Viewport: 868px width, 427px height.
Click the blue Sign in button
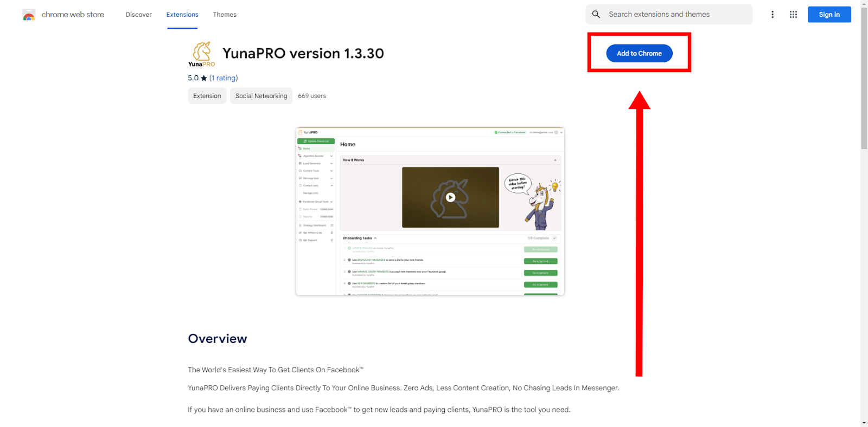tap(829, 15)
